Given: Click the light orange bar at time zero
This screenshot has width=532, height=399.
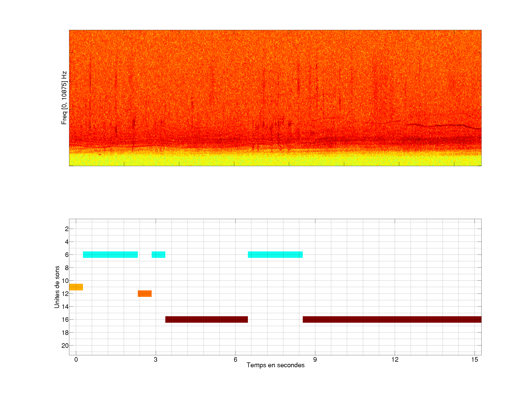Looking at the screenshot, I should pos(76,287).
